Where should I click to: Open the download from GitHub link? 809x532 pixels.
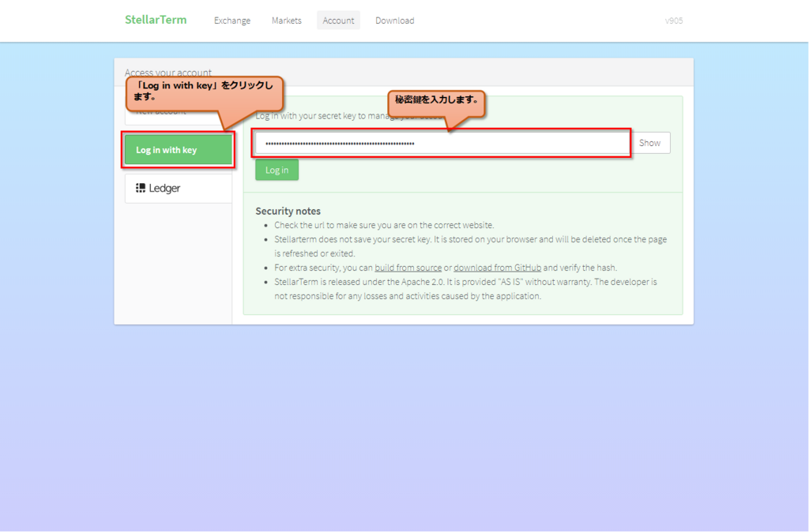498,268
